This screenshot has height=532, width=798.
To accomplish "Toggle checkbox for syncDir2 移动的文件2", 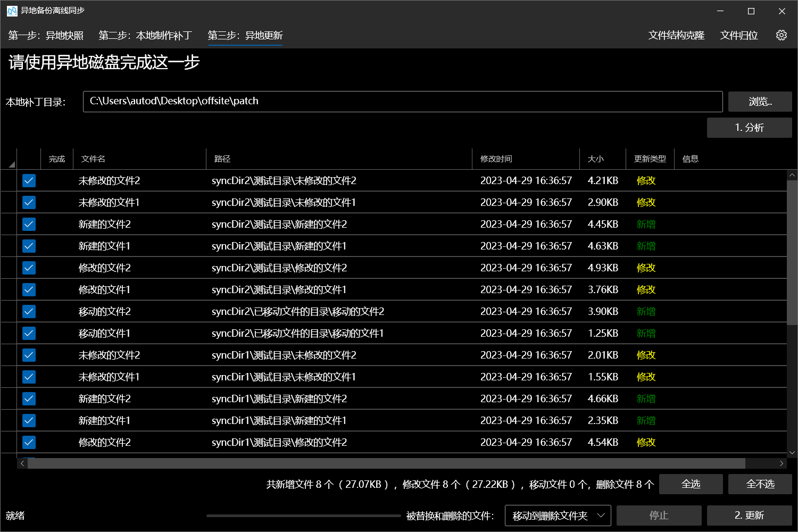I will [29, 312].
